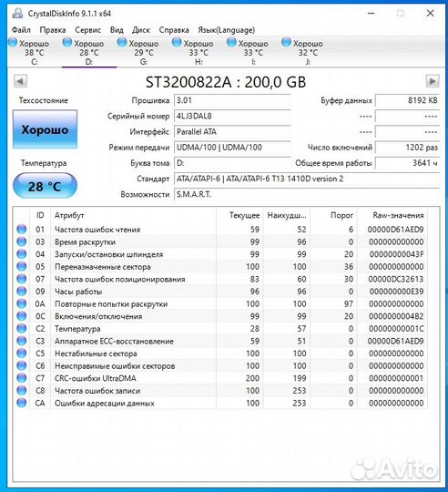Image resolution: width=448 pixels, height=492 pixels.
Task: Close the CrystalDiskInfo window
Action: pos(431,13)
